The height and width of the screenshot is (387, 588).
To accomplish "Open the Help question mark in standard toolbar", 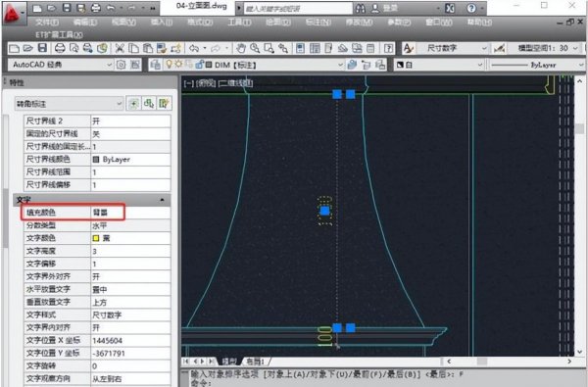I will coord(388,48).
